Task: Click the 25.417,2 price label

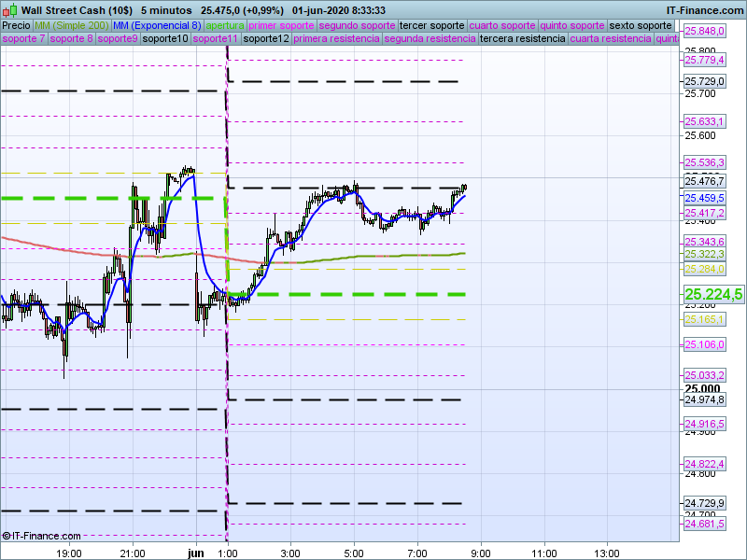Action: click(x=705, y=213)
